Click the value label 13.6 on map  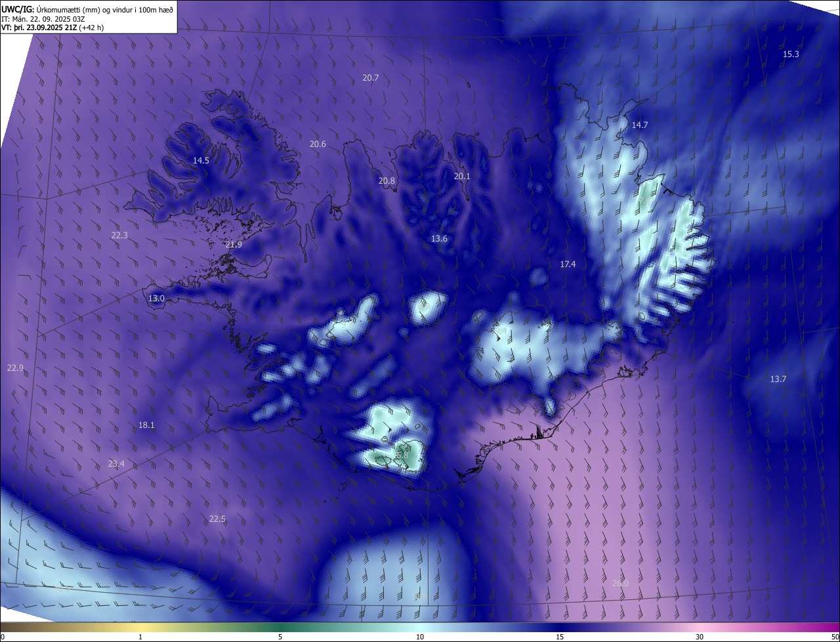click(439, 238)
